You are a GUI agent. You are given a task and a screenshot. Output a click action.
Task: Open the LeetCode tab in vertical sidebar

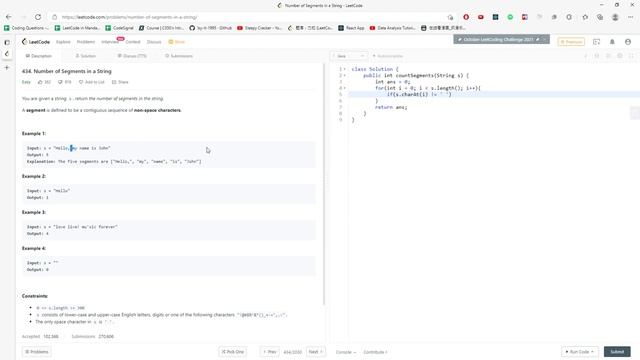tap(7, 53)
